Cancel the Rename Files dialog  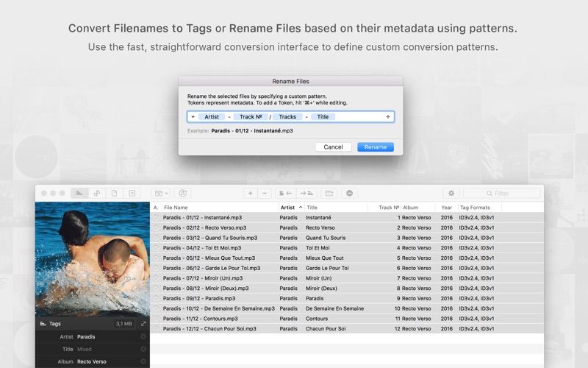point(333,147)
